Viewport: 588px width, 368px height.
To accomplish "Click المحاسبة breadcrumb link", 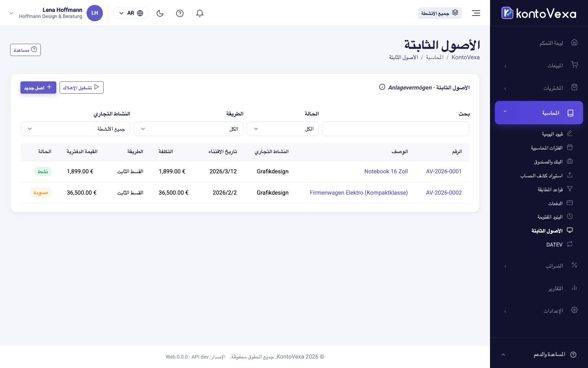I will point(434,57).
